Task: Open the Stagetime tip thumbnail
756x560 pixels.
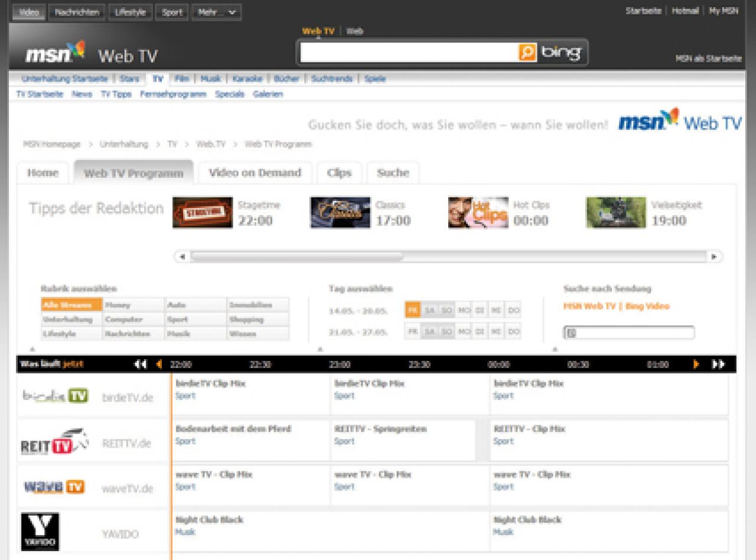Action: (203, 213)
